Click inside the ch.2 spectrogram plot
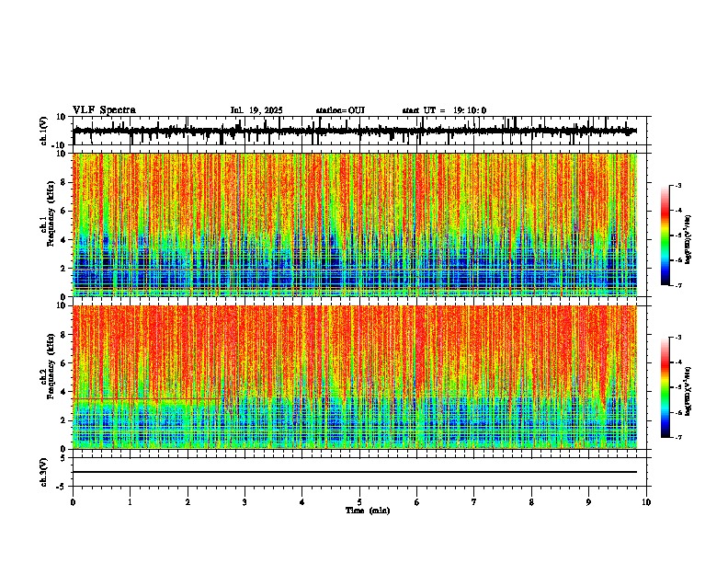The height and width of the screenshot is (563, 728). click(x=354, y=377)
